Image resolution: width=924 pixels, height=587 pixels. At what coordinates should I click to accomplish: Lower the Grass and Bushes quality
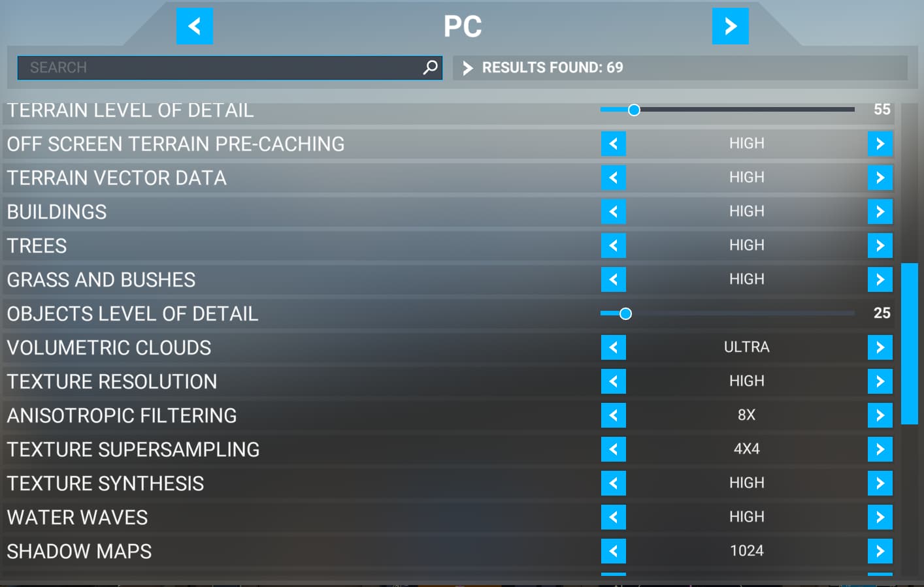pyautogui.click(x=613, y=279)
